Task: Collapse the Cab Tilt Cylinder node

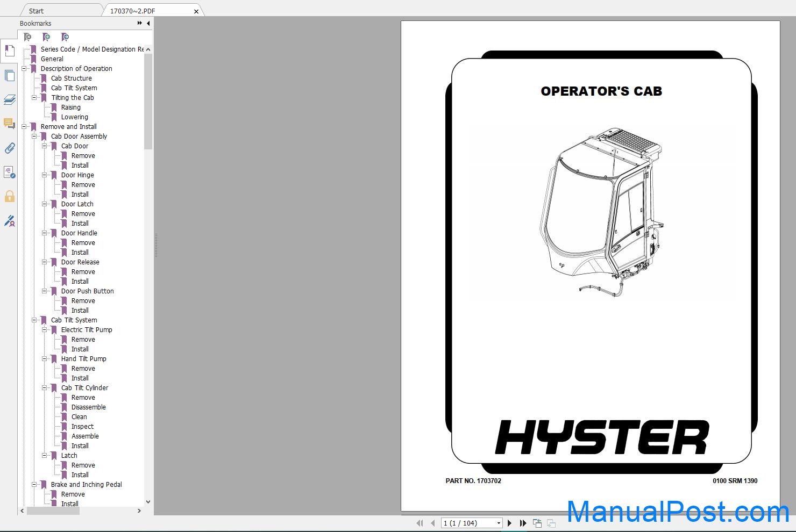Action: 45,388
